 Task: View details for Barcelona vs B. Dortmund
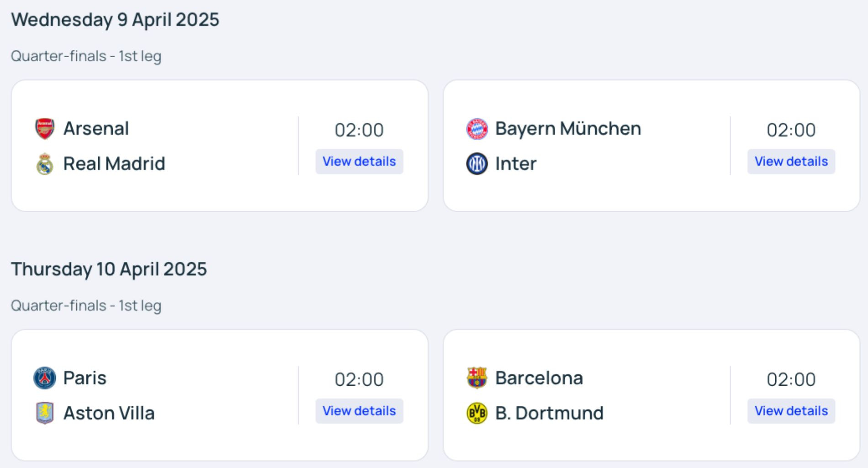[791, 411]
